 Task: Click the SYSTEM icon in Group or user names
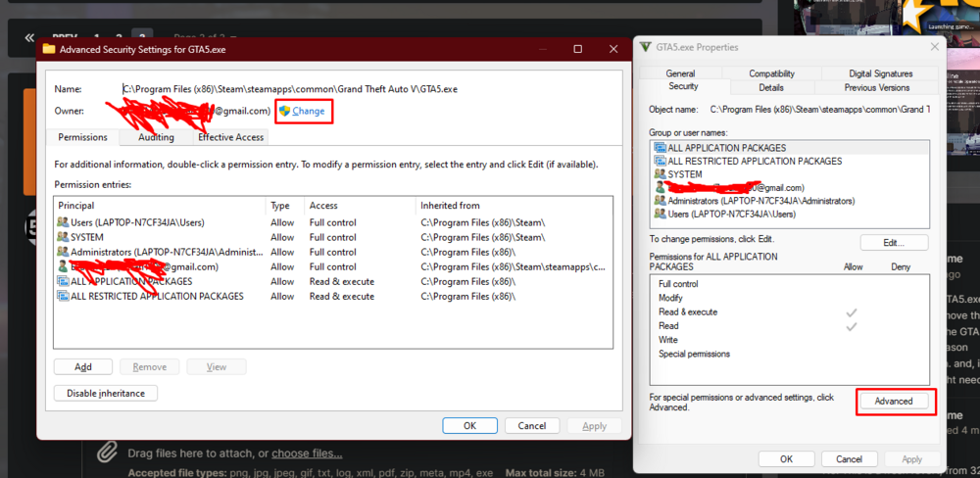660,173
